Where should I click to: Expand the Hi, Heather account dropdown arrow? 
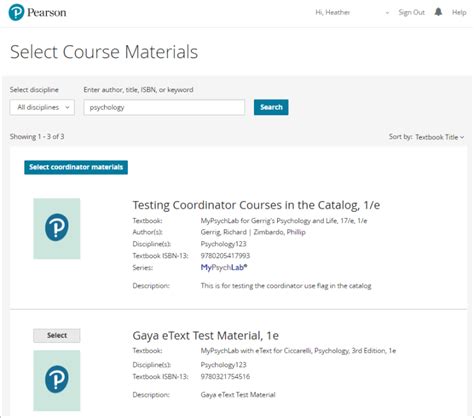click(387, 13)
